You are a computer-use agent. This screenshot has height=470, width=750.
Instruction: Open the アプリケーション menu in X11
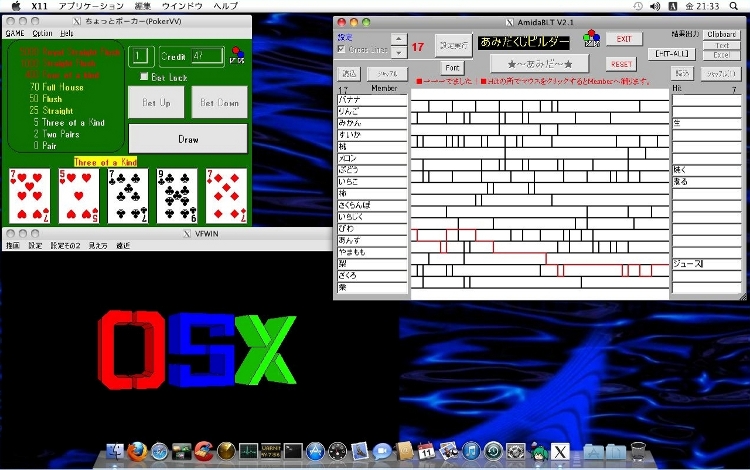coord(91,6)
